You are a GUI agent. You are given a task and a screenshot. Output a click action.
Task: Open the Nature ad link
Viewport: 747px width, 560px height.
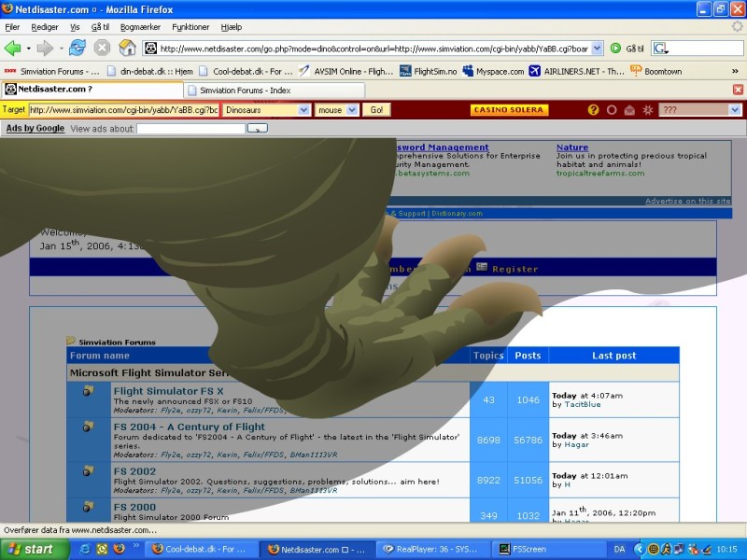pos(572,147)
